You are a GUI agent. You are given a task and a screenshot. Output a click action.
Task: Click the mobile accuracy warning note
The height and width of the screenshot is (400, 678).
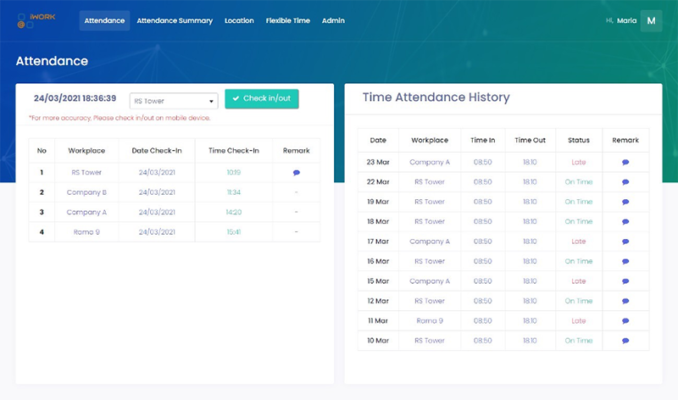(x=119, y=118)
